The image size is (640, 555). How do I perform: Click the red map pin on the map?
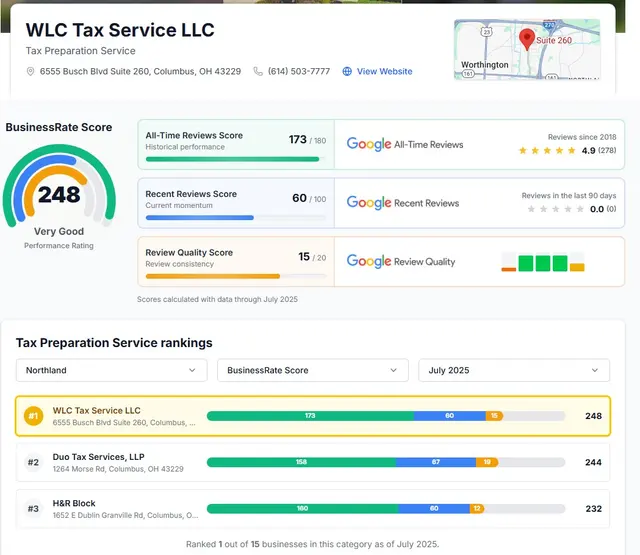point(527,39)
